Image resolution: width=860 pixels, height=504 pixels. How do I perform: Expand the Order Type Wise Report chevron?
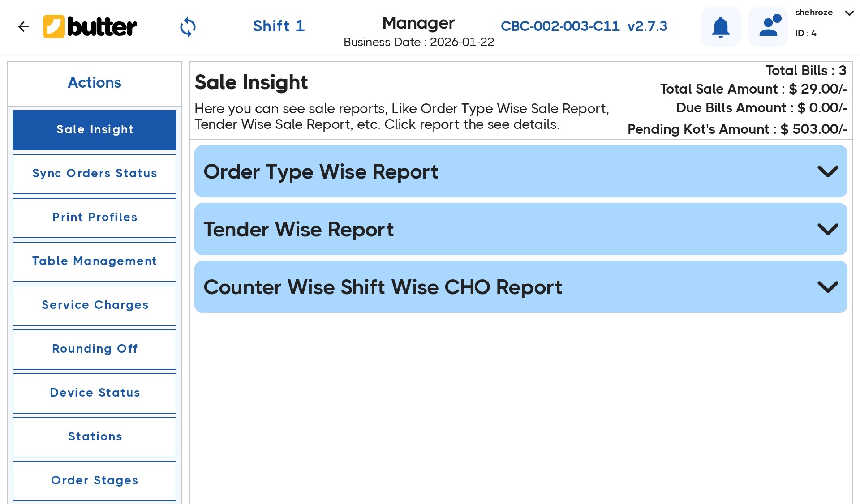pyautogui.click(x=827, y=171)
